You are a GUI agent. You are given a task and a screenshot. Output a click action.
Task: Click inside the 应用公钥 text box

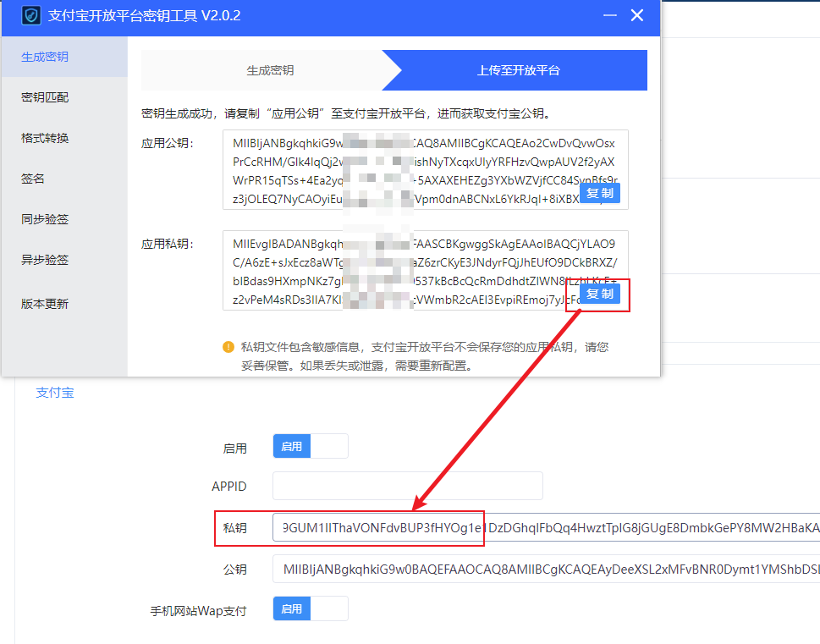click(425, 170)
